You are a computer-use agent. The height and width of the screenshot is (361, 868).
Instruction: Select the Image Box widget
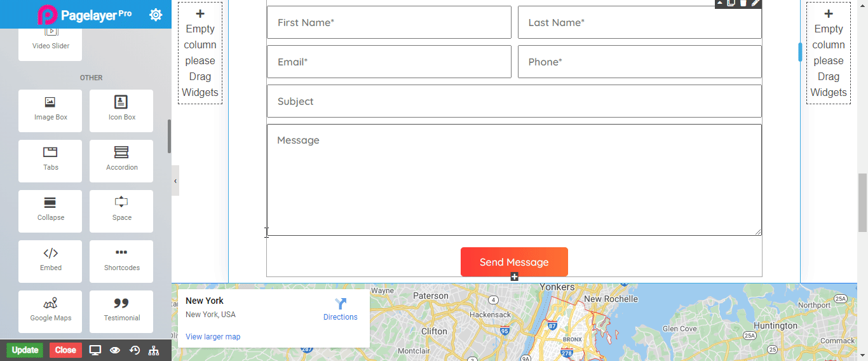[x=50, y=111]
